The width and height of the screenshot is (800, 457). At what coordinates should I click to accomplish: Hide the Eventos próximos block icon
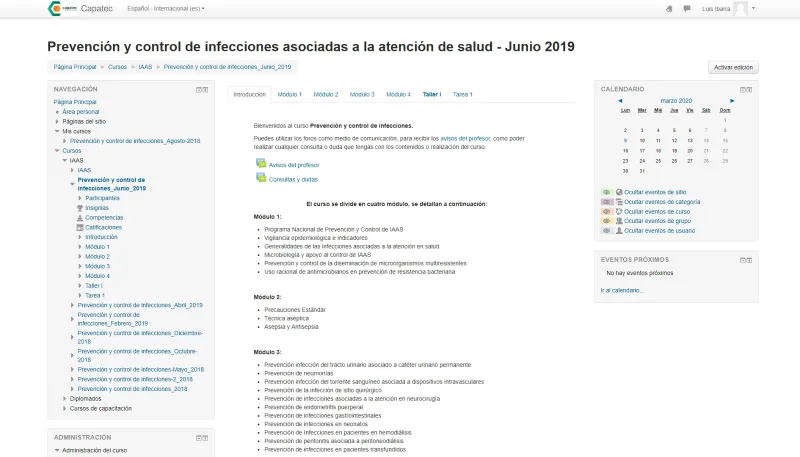click(x=743, y=260)
